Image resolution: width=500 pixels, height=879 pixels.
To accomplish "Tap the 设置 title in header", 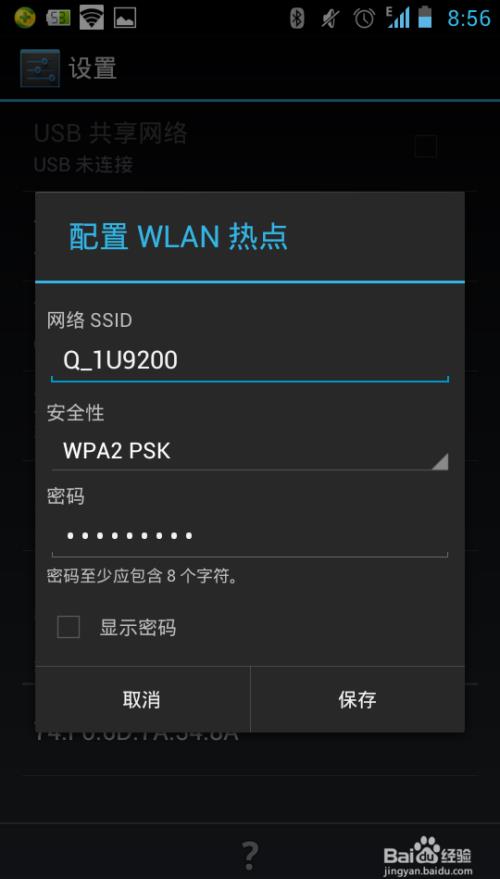I will pyautogui.click(x=92, y=68).
